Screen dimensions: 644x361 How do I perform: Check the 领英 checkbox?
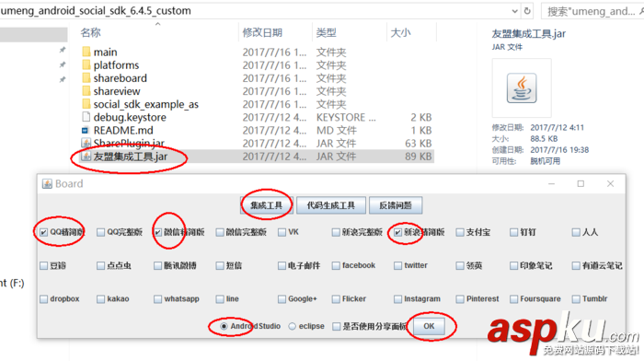click(460, 265)
